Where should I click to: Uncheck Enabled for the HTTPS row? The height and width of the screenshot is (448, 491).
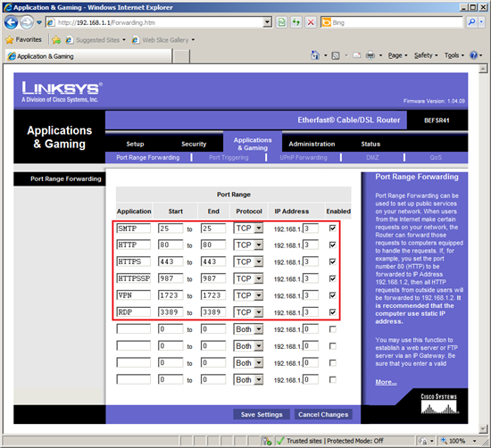click(333, 261)
